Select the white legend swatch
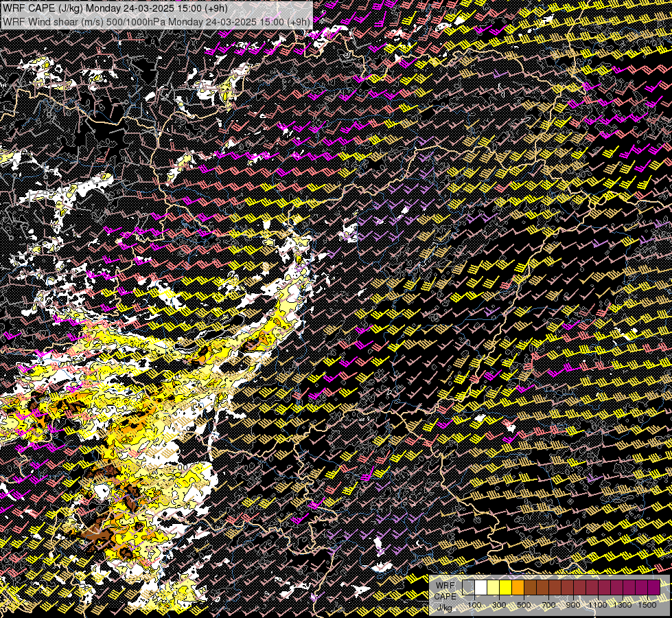The width and height of the screenshot is (672, 618). (x=481, y=587)
